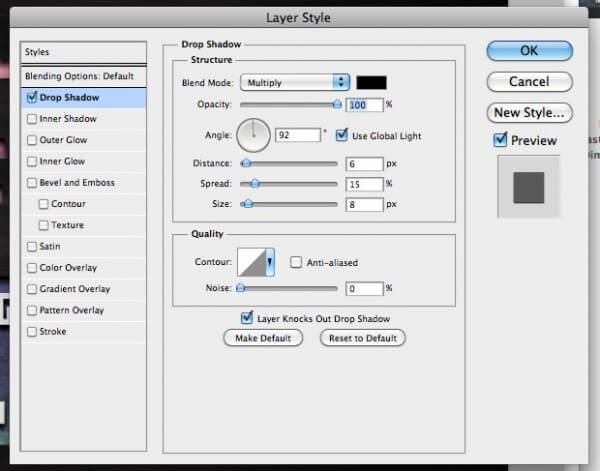Click the Make Default button
The height and width of the screenshot is (471, 600).
click(x=263, y=338)
